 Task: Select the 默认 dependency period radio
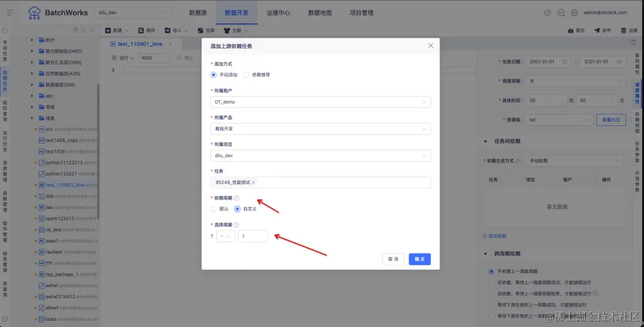point(213,209)
